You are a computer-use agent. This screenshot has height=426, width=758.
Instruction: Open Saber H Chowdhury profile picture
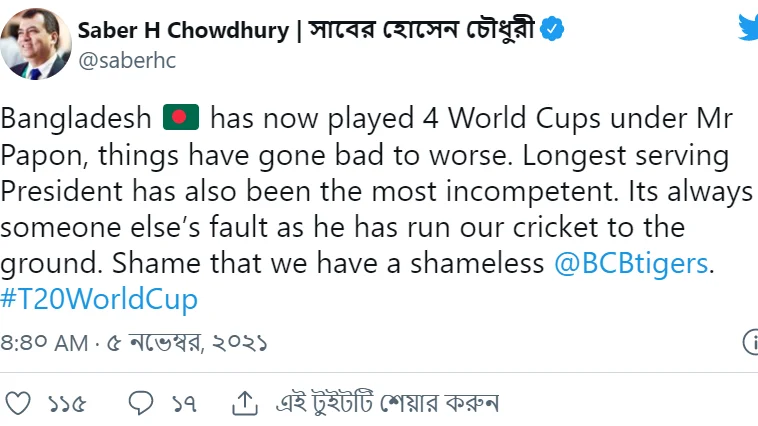pos(36,44)
